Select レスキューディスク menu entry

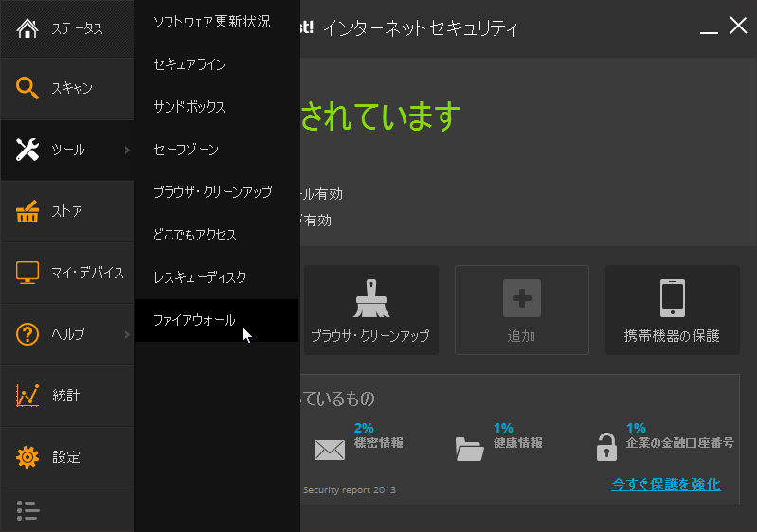pyautogui.click(x=200, y=277)
